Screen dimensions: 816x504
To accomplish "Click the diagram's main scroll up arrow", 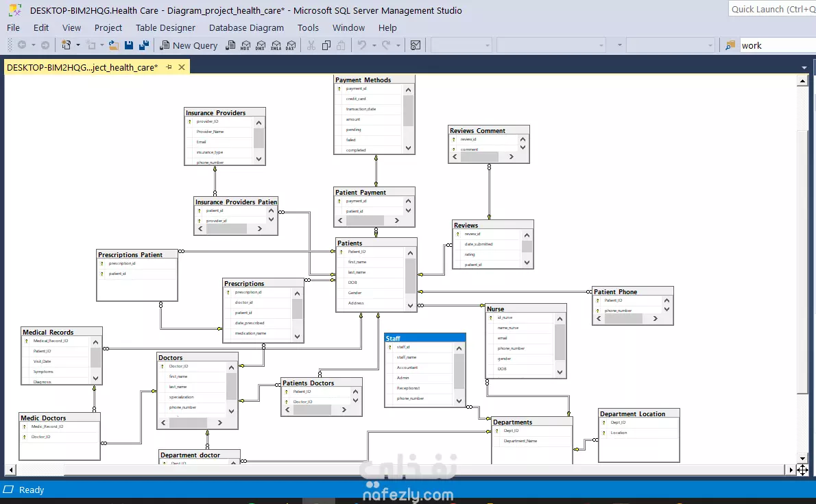I will 802,81.
